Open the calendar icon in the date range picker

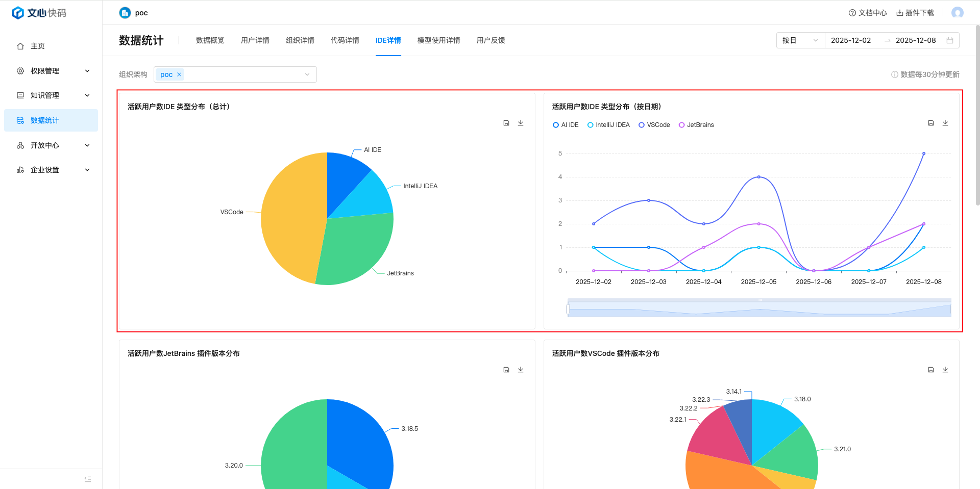tap(949, 40)
